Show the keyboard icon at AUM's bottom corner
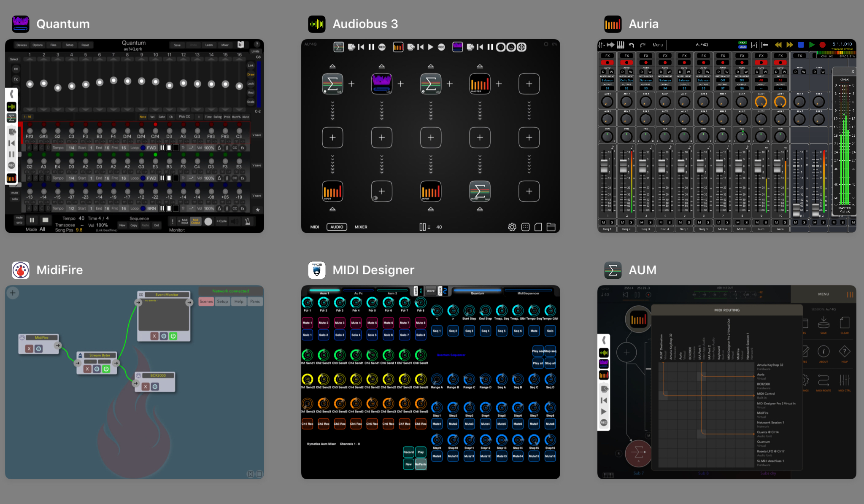Image resolution: width=864 pixels, height=504 pixels. [608, 475]
